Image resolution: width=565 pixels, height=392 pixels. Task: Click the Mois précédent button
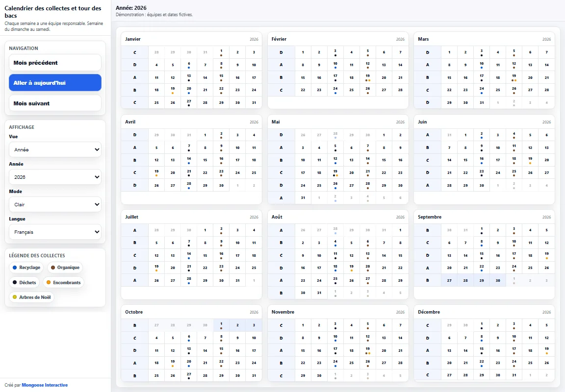tap(55, 63)
